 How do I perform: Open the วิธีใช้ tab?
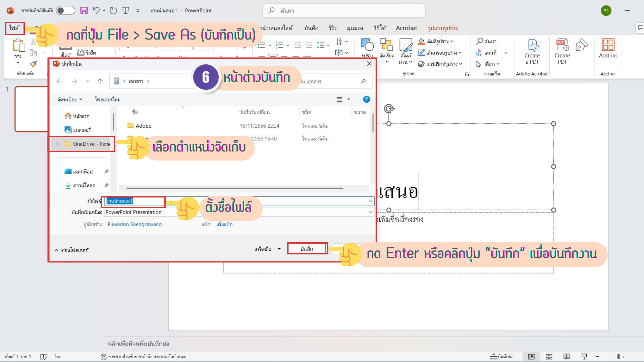tap(380, 28)
